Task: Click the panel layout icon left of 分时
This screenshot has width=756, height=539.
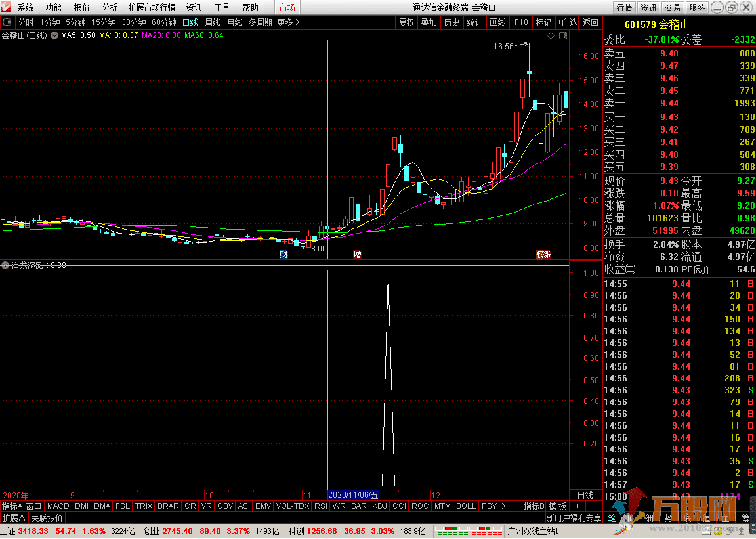Action: (x=8, y=22)
